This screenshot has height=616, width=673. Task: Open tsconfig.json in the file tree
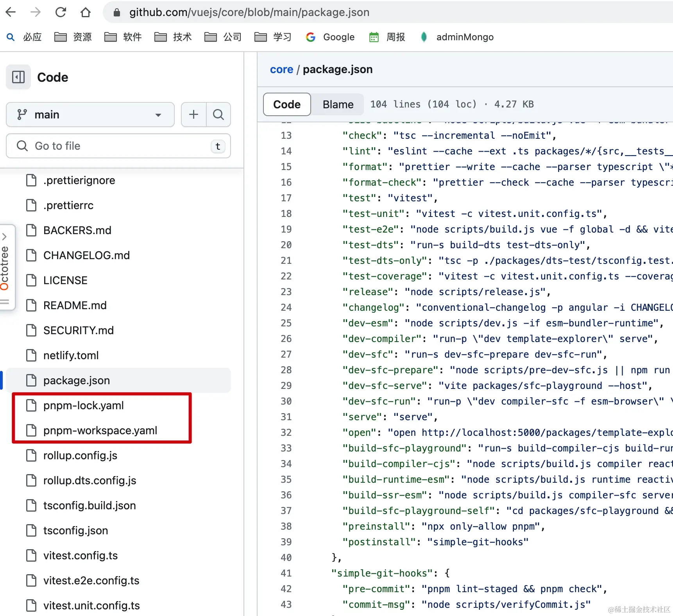75,530
